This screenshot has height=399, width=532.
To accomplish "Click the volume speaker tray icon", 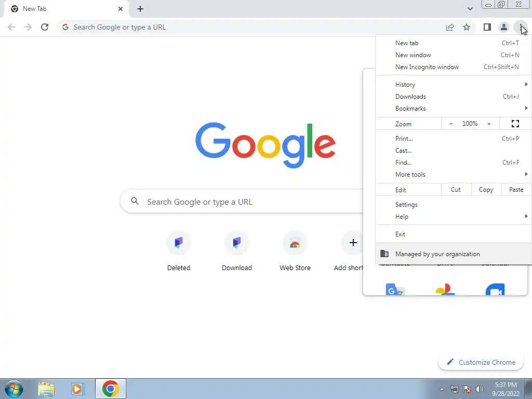I will coord(480,389).
